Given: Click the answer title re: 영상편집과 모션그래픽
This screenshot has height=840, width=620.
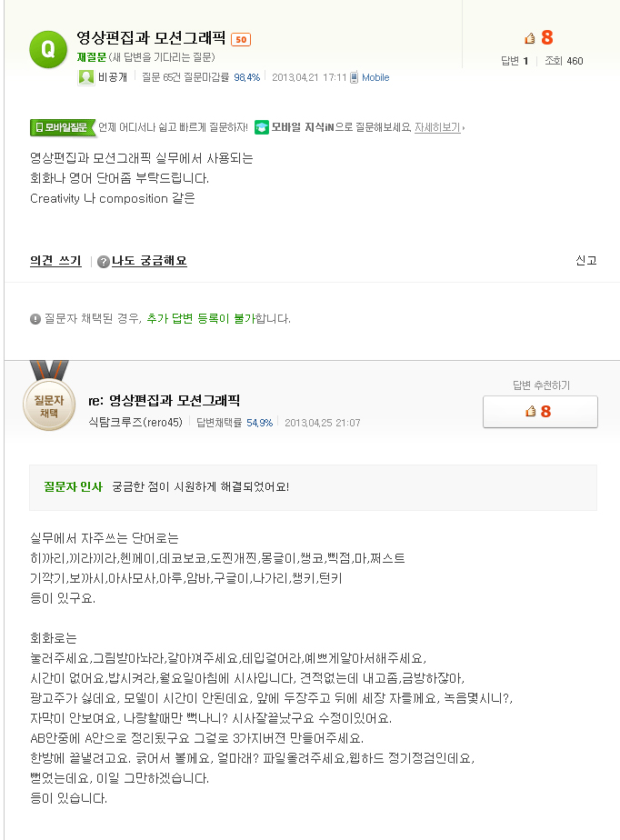Looking at the screenshot, I should pos(164,400).
